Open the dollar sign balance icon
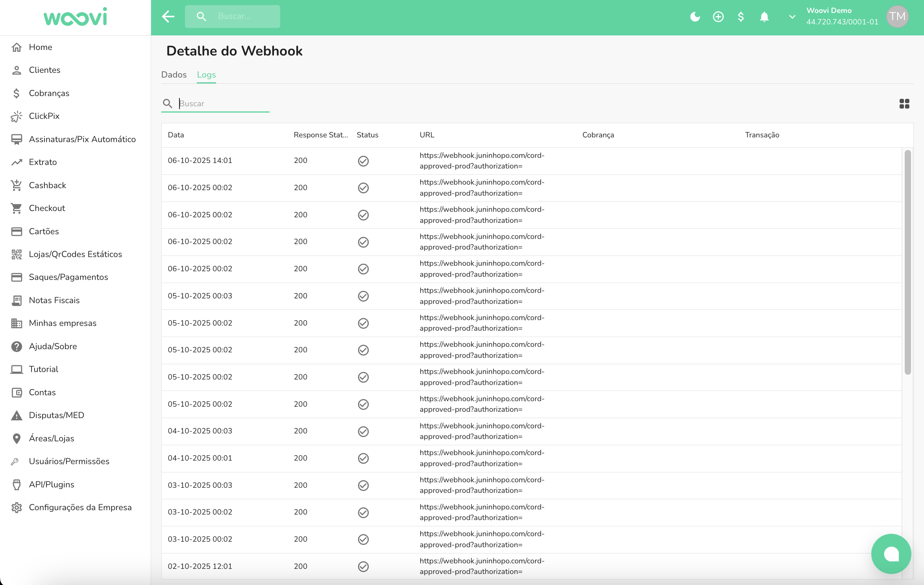 (741, 17)
